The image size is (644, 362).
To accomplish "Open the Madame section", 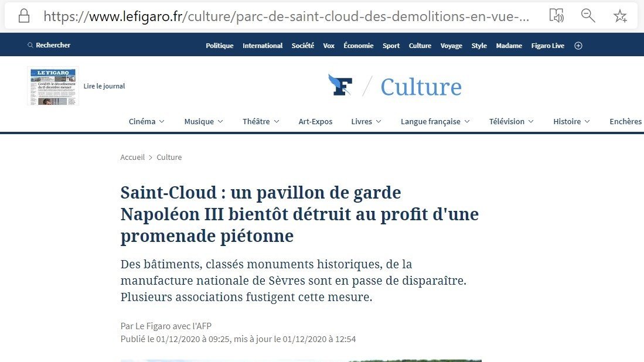I will tap(509, 46).
